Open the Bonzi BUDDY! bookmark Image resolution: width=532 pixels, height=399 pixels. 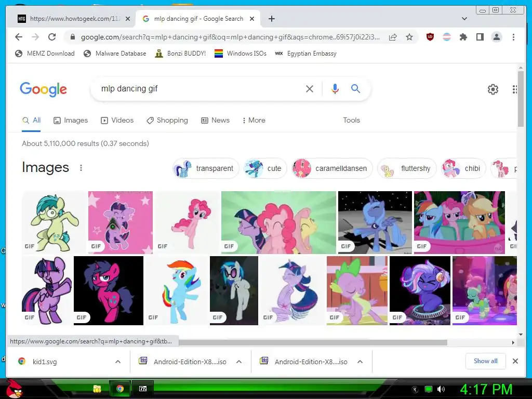pos(180,54)
